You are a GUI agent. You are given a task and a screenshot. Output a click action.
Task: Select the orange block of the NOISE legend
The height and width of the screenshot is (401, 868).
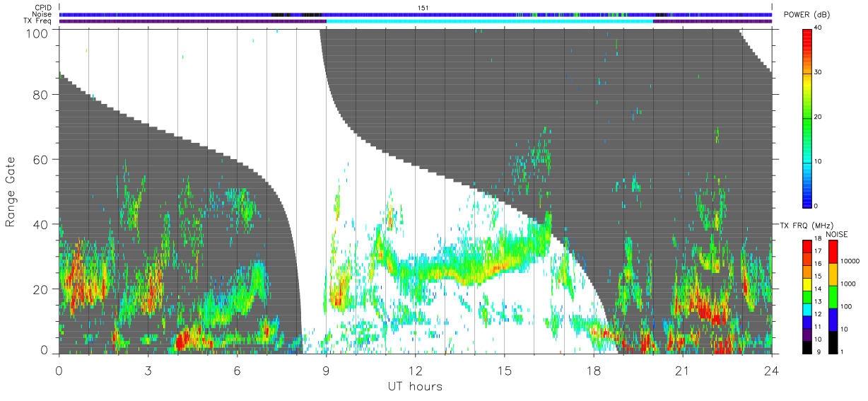click(x=833, y=274)
